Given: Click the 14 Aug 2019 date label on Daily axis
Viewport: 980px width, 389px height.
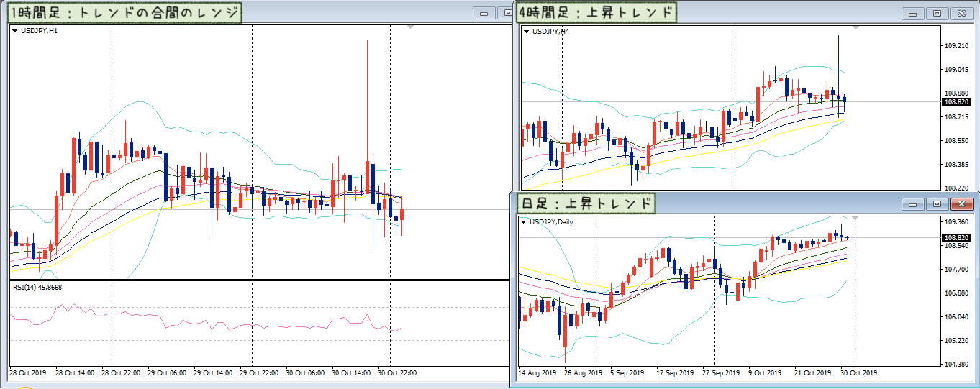Looking at the screenshot, I should click(x=537, y=373).
